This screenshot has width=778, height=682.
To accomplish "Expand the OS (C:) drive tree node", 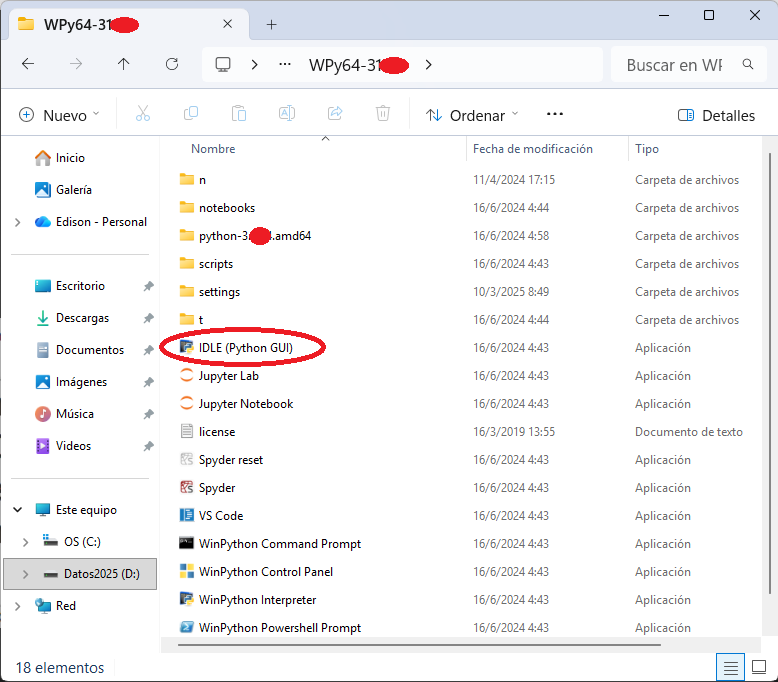I will 26,542.
